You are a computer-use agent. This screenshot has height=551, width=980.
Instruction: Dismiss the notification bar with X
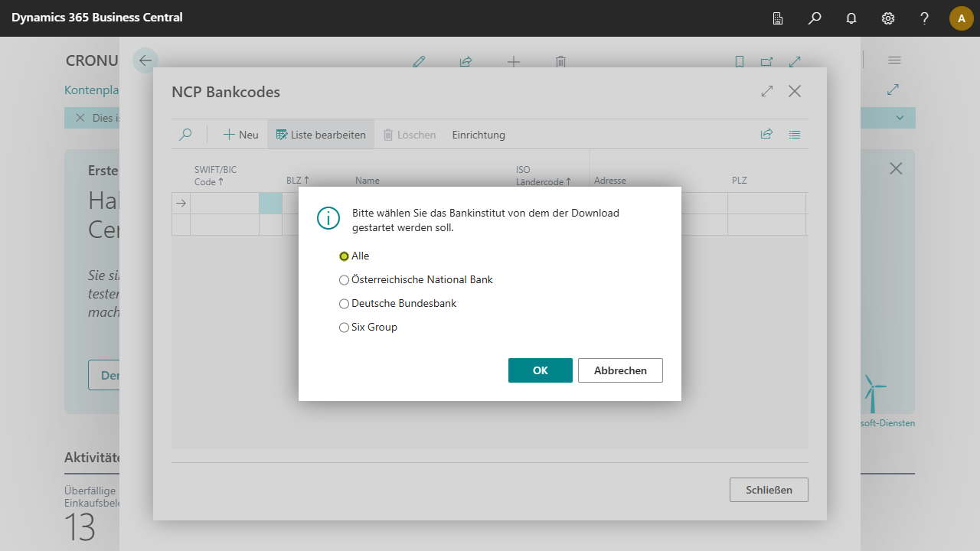[x=80, y=118]
